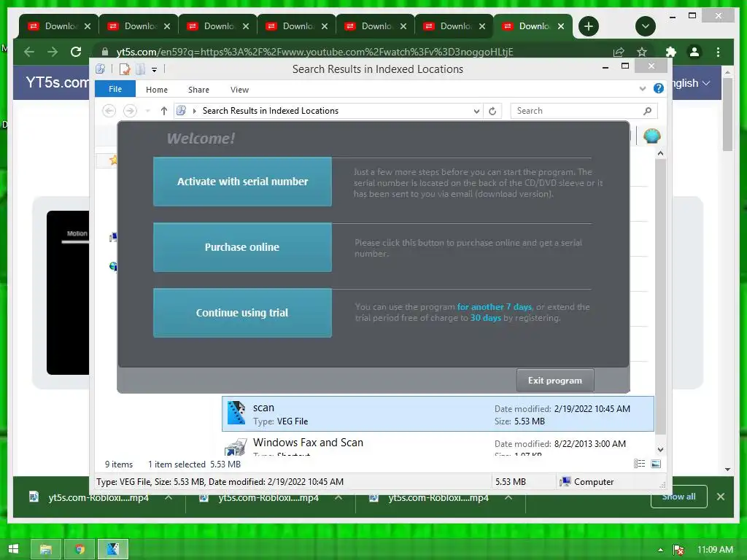The height and width of the screenshot is (560, 747).
Task: Open File Explorer on the taskbar
Action: coord(46,549)
